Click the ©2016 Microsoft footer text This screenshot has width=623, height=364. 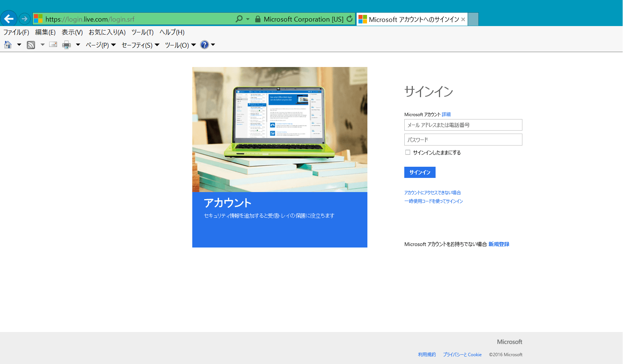[x=506, y=355]
